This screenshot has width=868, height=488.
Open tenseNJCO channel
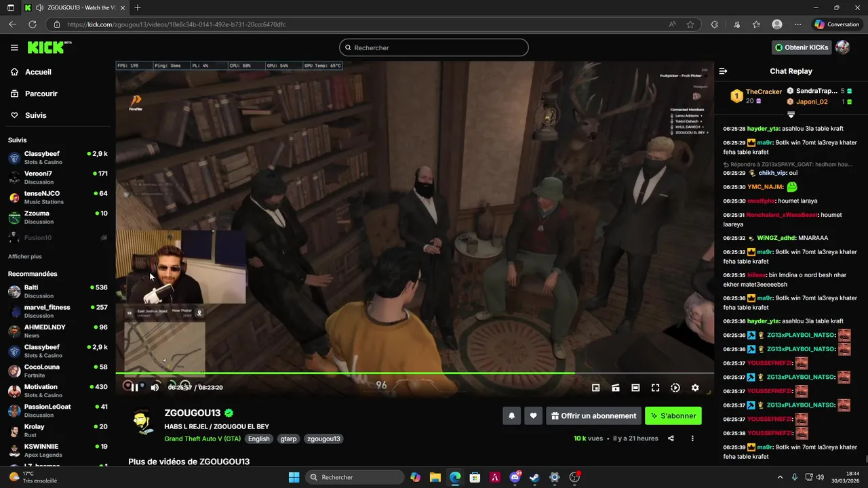pos(58,197)
